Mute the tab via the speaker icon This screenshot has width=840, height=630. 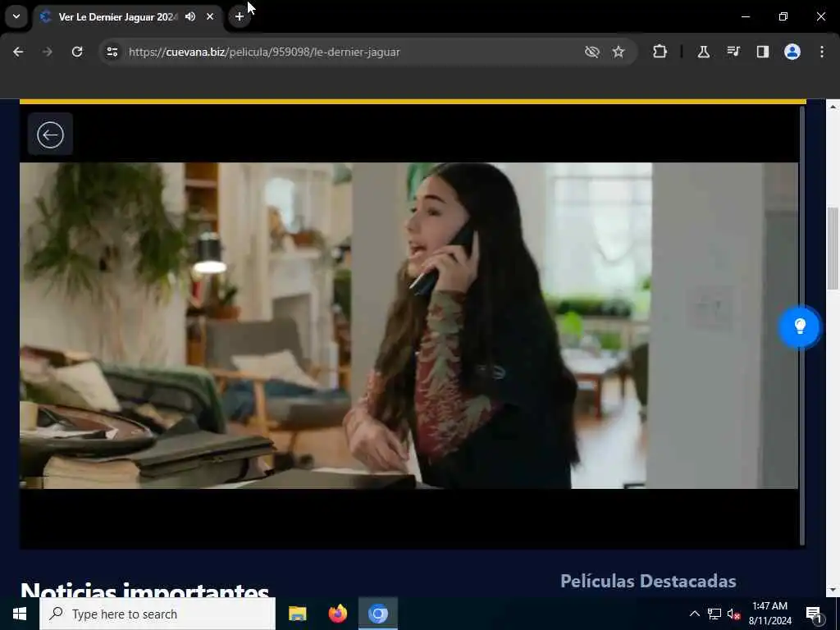[x=190, y=16]
